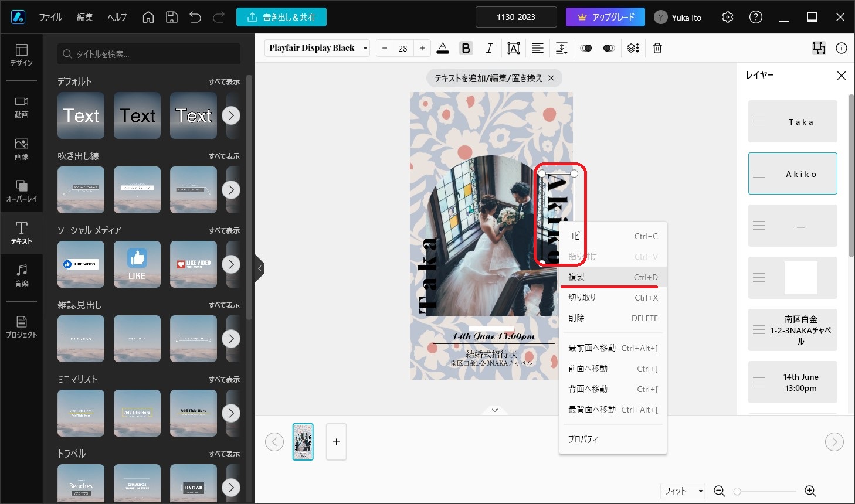Screen dimensions: 855x504
Task: Close the レイヤー layers panel
Action: 842,75
